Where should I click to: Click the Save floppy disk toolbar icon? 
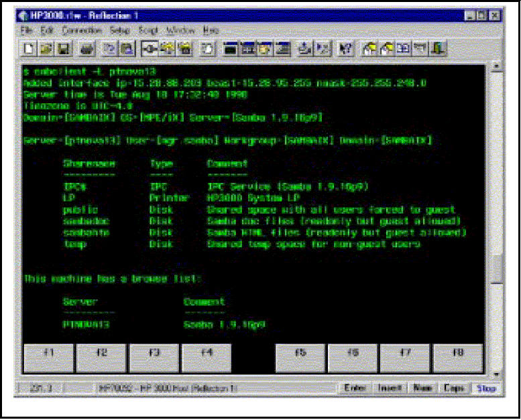point(64,49)
